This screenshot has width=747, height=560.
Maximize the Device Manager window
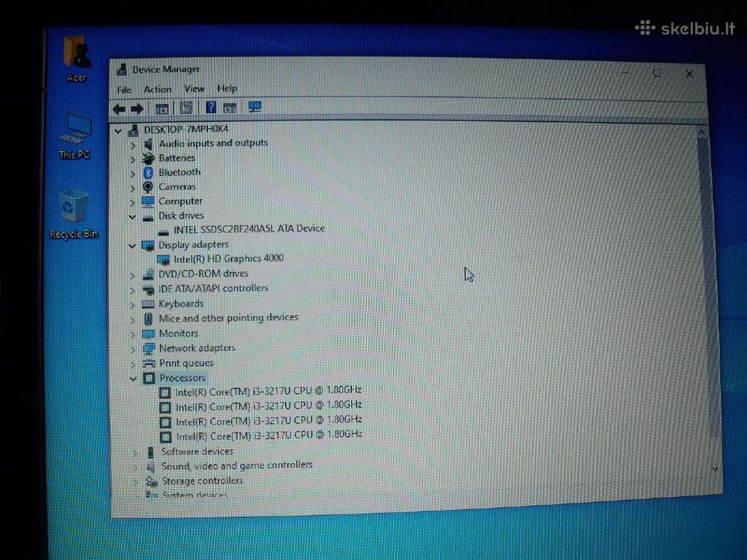pyautogui.click(x=657, y=73)
